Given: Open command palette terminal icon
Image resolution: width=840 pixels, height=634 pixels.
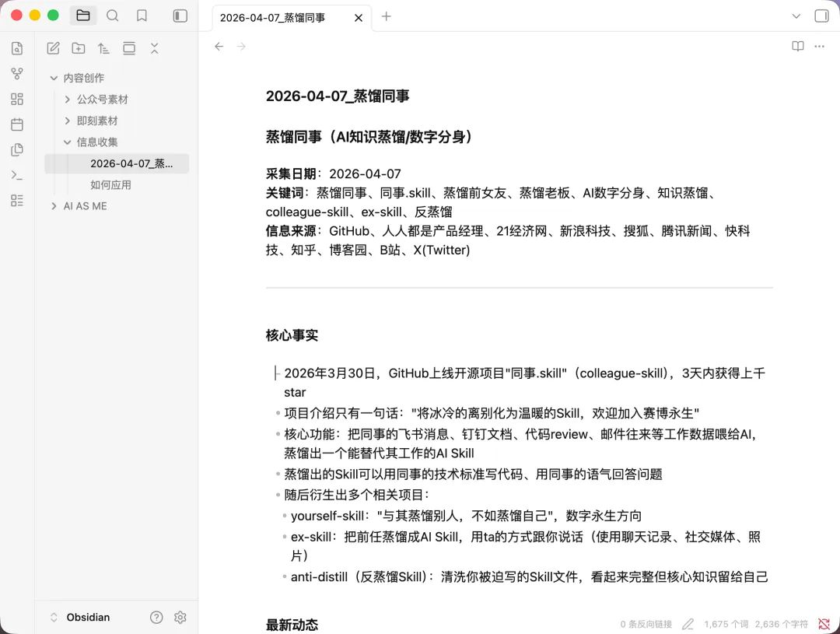Looking at the screenshot, I should click(17, 175).
